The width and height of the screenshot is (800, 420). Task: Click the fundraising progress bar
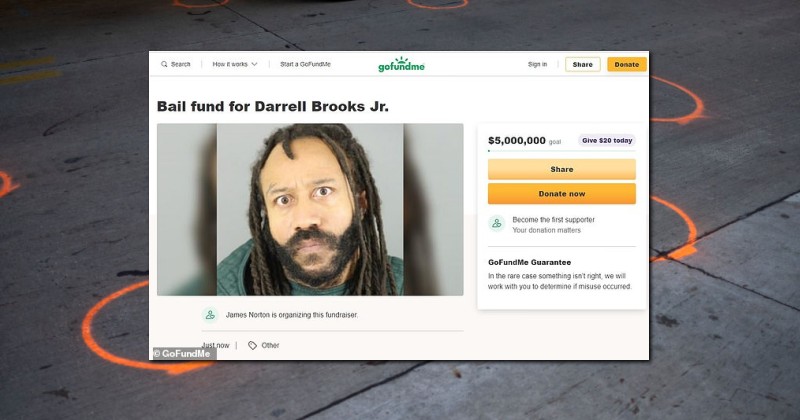(562, 151)
